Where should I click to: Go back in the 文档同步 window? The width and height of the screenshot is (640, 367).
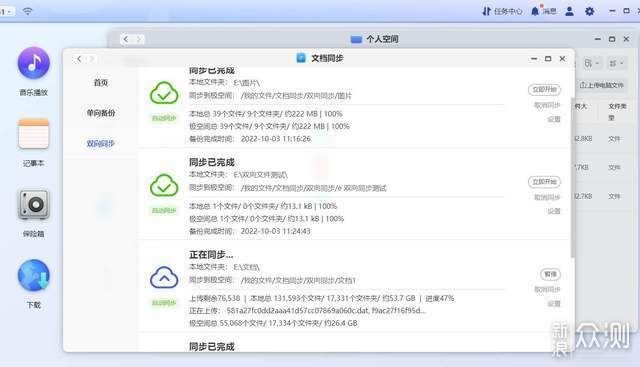(x=79, y=59)
